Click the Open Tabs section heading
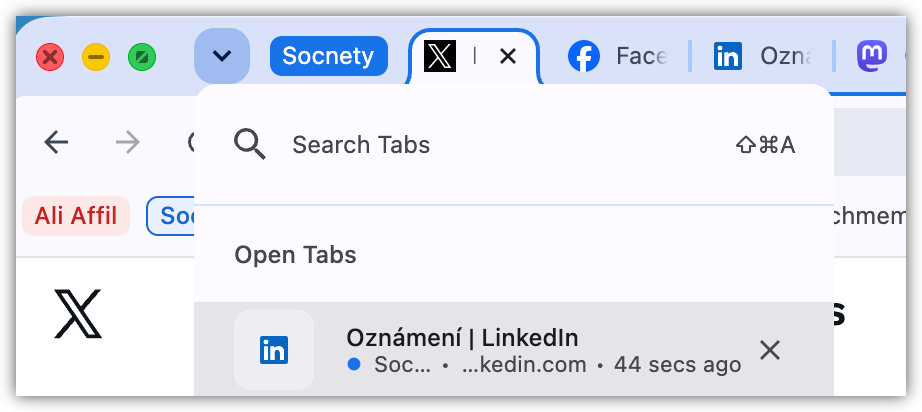The image size is (922, 412). [295, 255]
